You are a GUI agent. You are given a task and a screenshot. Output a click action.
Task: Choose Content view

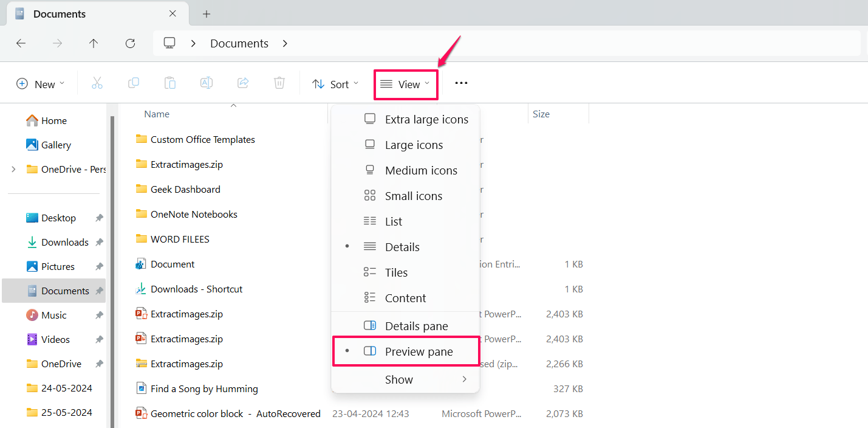(405, 298)
